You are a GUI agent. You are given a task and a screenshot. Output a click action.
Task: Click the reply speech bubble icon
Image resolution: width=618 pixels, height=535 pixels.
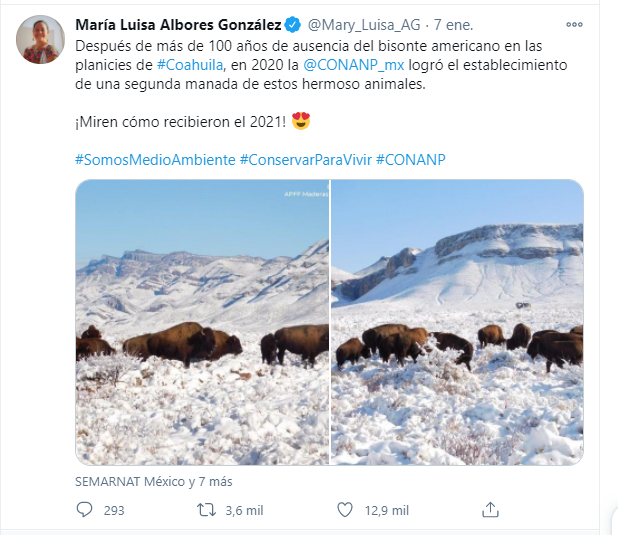pos(84,510)
